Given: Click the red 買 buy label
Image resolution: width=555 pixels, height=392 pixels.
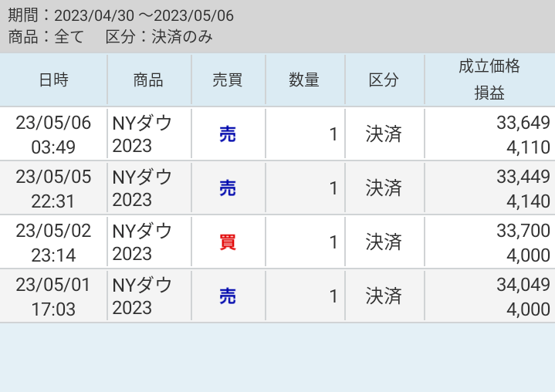Looking at the screenshot, I should pos(228,242).
